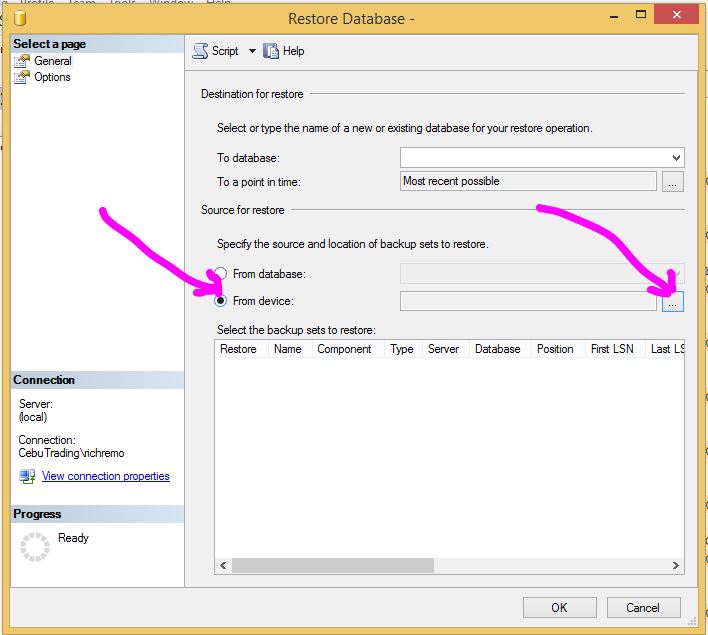This screenshot has width=708, height=635.
Task: Click the Database column header
Action: [497, 349]
